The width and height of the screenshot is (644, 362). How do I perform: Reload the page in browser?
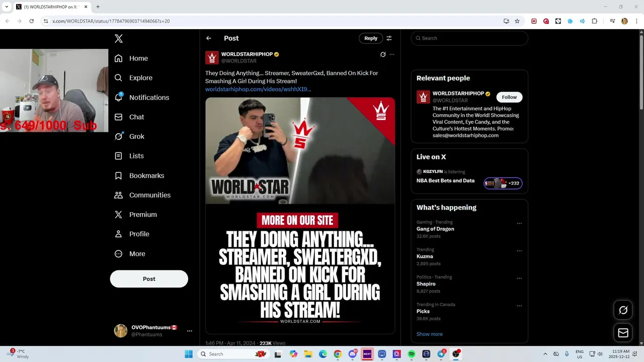(x=31, y=21)
